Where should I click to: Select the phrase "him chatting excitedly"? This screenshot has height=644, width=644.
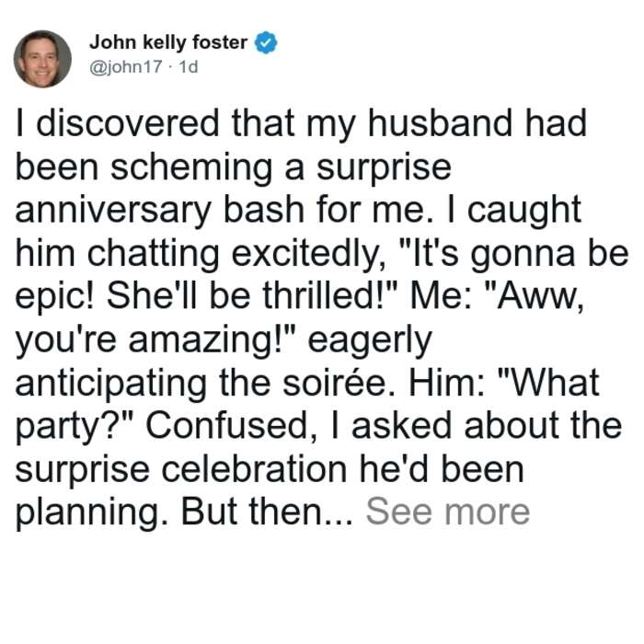(x=201, y=255)
